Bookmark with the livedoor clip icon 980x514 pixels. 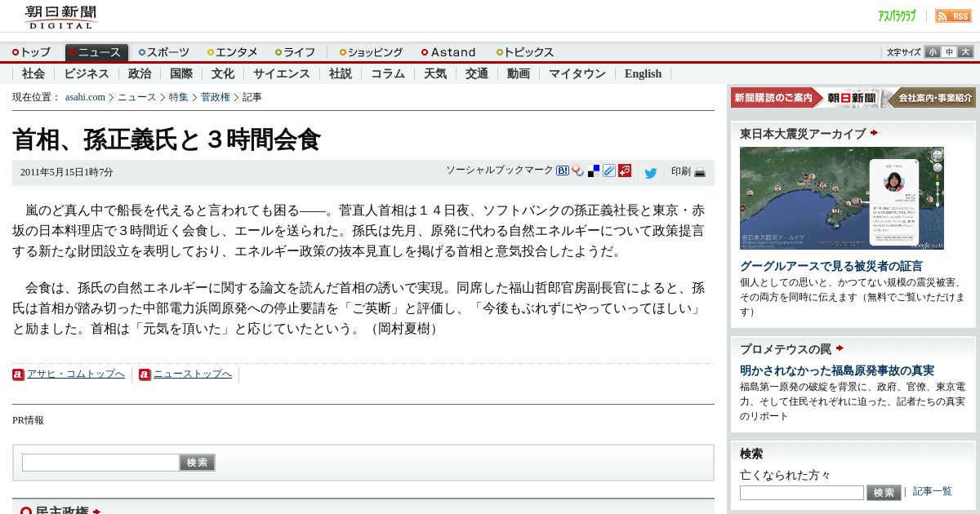[578, 171]
